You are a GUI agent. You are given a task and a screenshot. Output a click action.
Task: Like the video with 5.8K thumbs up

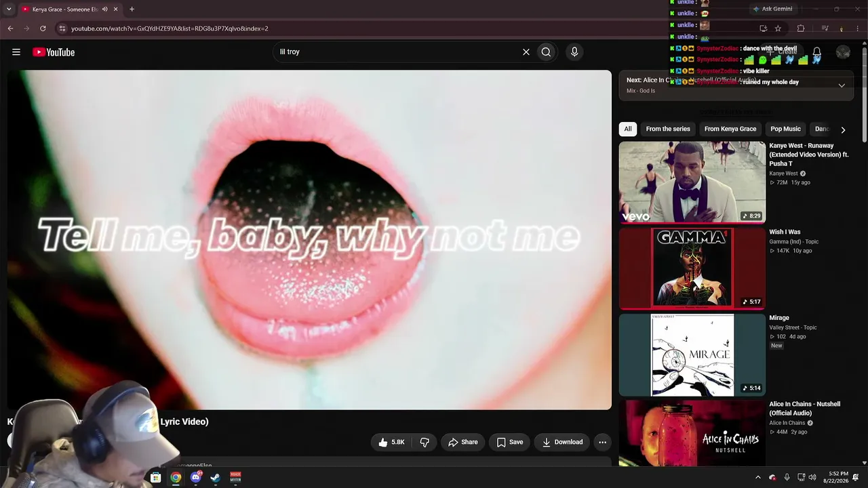point(392,442)
